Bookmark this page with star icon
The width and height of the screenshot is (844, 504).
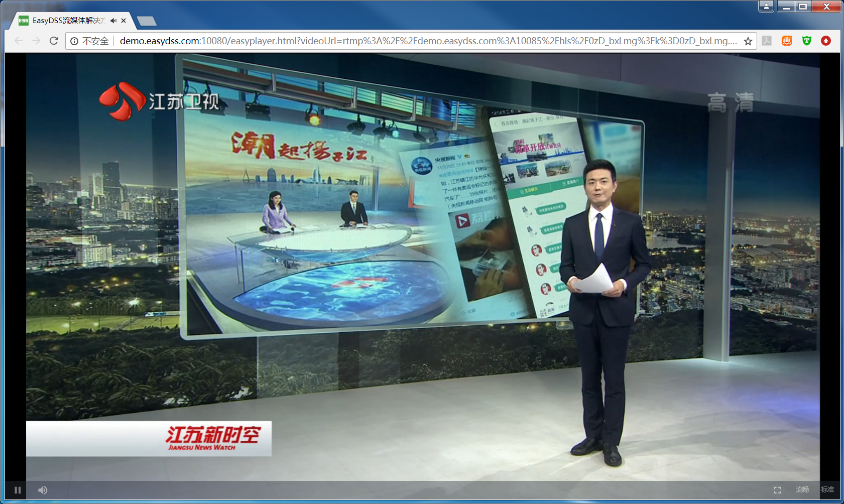pos(748,41)
